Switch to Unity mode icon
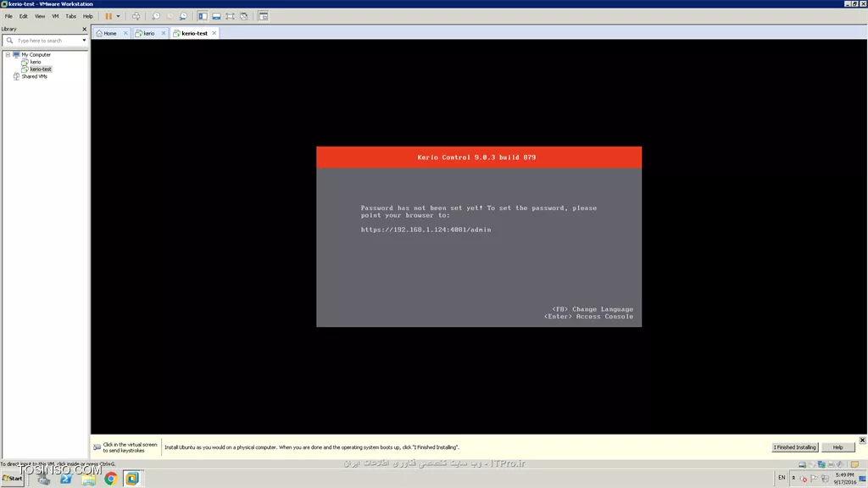The height and width of the screenshot is (488, 868). [x=243, y=16]
